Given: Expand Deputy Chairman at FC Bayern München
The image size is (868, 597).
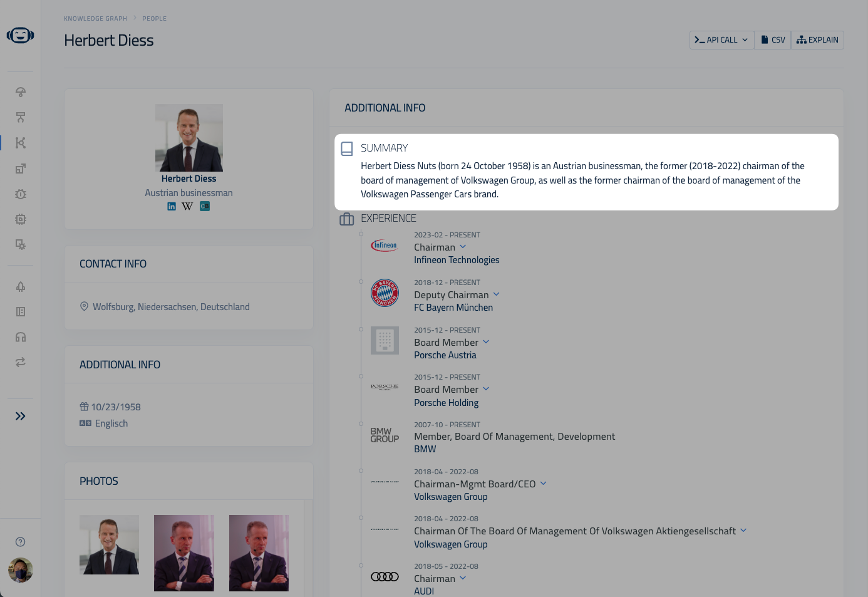Looking at the screenshot, I should click(496, 294).
